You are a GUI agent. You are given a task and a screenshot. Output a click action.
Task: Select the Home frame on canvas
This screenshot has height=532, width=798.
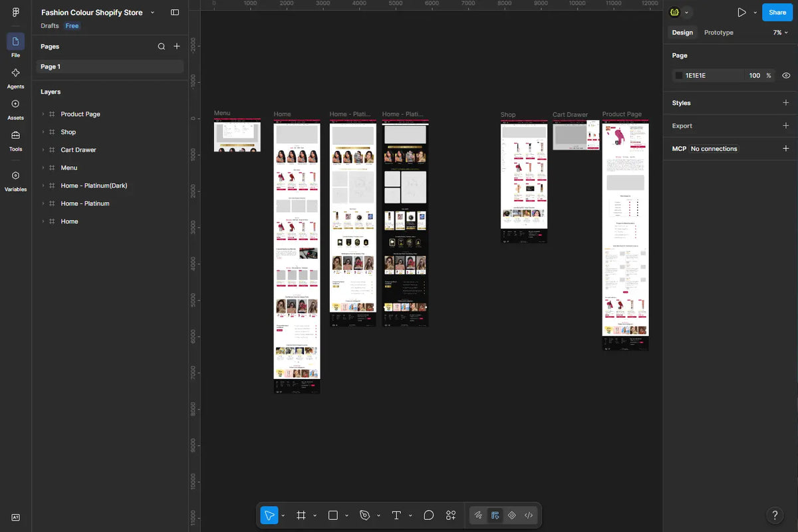point(297,258)
